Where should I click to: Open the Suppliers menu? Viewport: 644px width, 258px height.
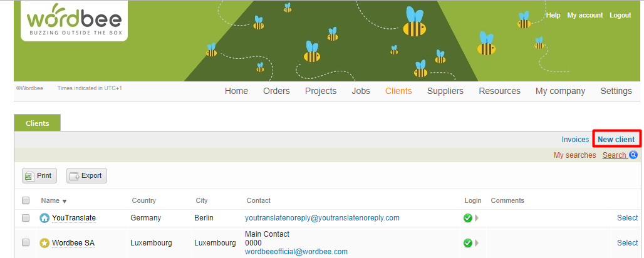point(445,91)
